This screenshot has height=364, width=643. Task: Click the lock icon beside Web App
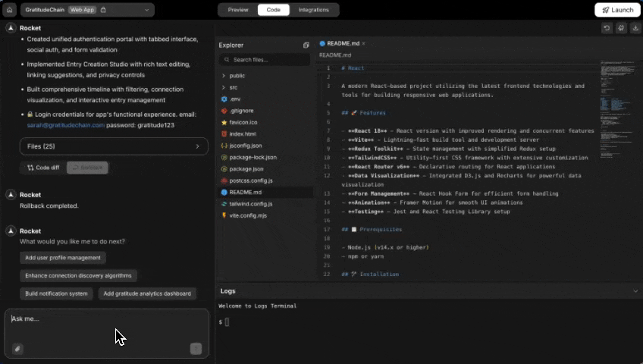103,10
